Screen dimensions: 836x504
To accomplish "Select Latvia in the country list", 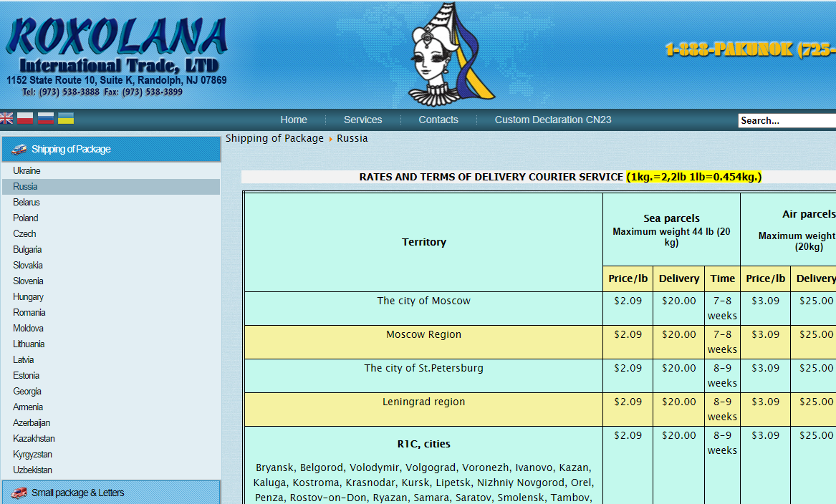I will coord(24,359).
